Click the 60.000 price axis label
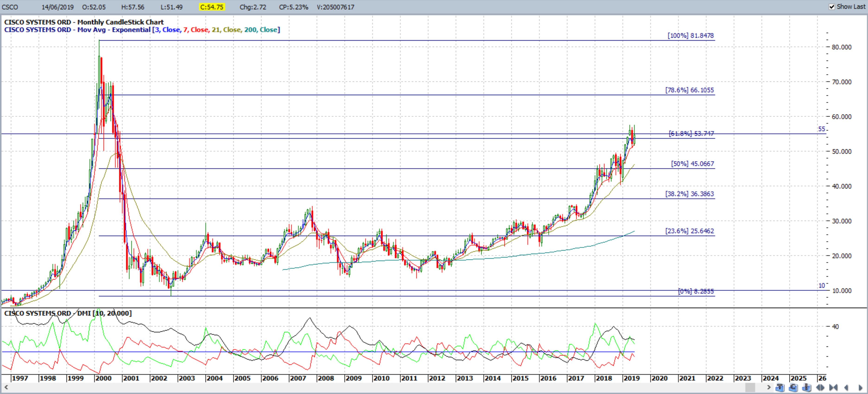Image resolution: width=868 pixels, height=394 pixels. (x=841, y=117)
